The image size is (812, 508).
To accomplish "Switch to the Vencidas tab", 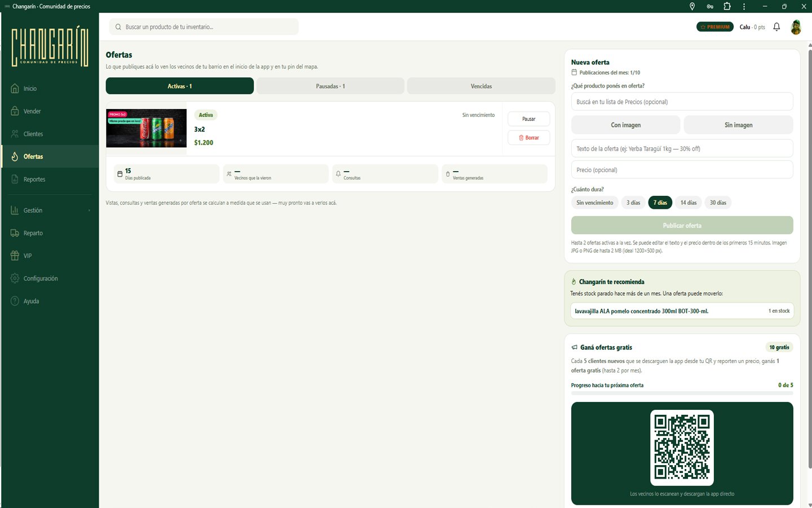I will 481,86.
